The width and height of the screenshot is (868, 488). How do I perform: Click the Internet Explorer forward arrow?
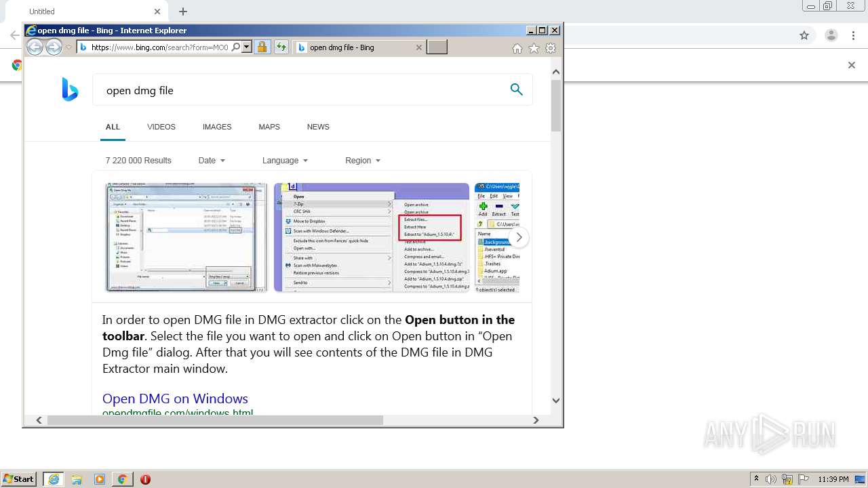[54, 47]
